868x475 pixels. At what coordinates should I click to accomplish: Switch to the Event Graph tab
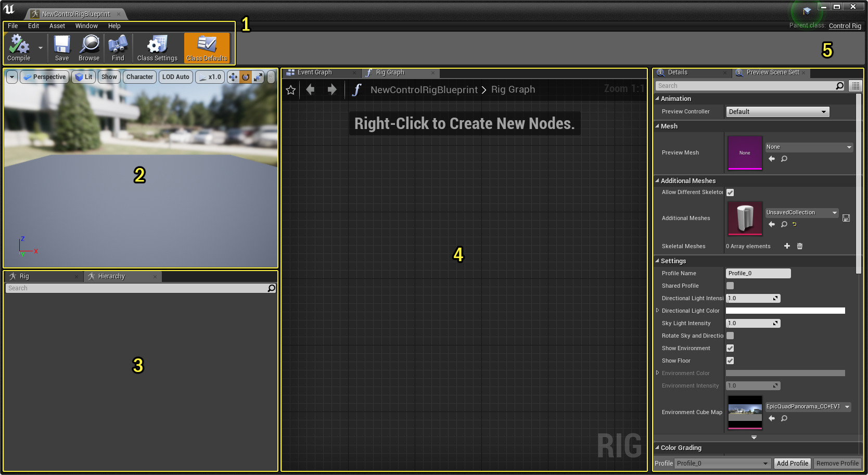point(315,72)
